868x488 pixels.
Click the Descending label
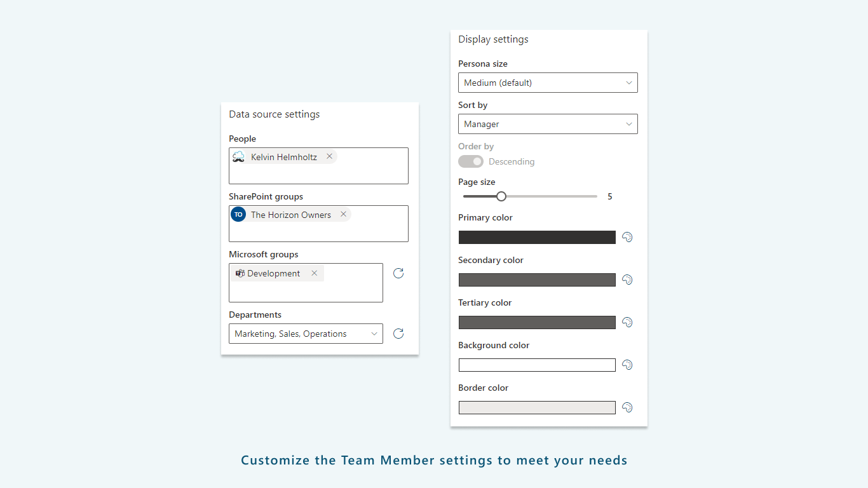point(512,161)
